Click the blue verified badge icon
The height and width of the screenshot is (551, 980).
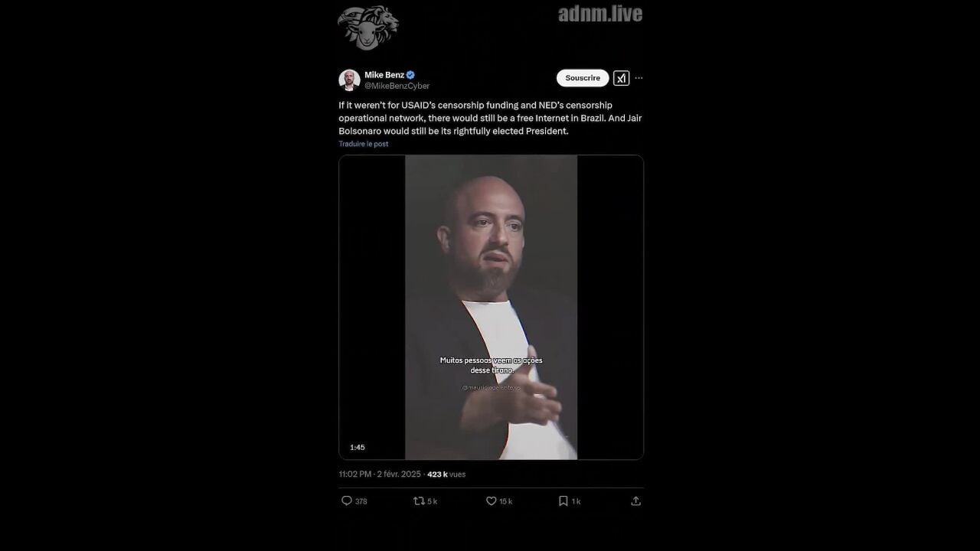[410, 75]
